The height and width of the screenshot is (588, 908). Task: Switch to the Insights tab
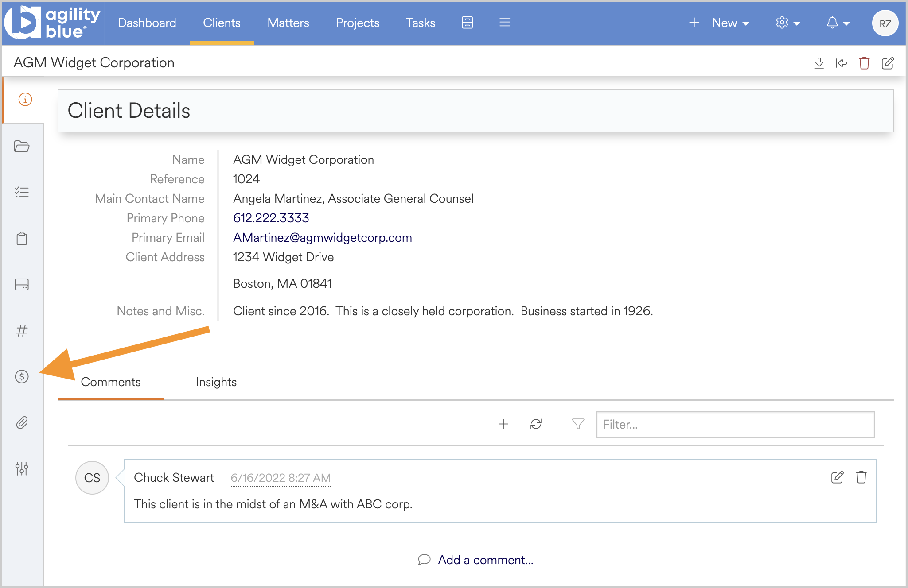[216, 382]
